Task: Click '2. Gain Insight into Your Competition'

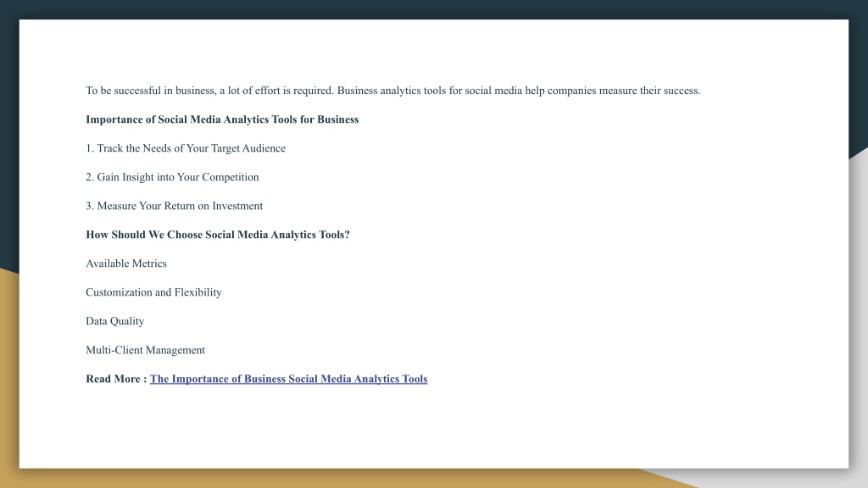Action: click(x=172, y=177)
